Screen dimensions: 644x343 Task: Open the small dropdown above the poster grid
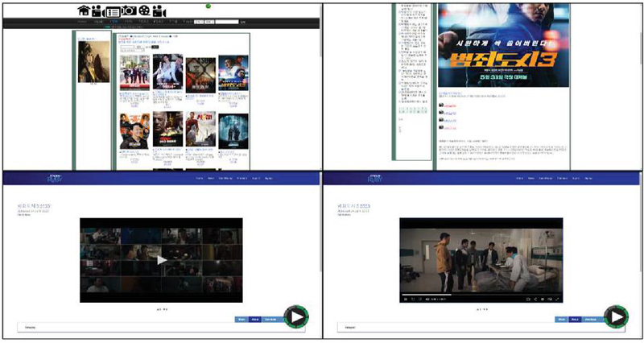(139, 47)
